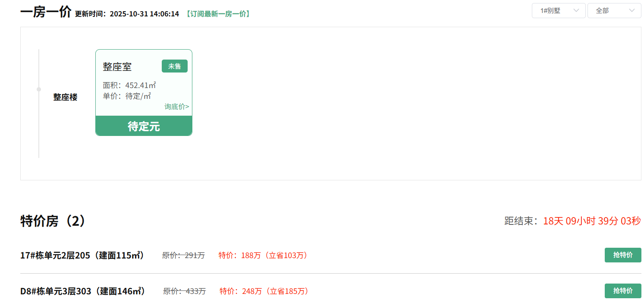
Task: Select the 整座室 unit card title
Action: [117, 67]
